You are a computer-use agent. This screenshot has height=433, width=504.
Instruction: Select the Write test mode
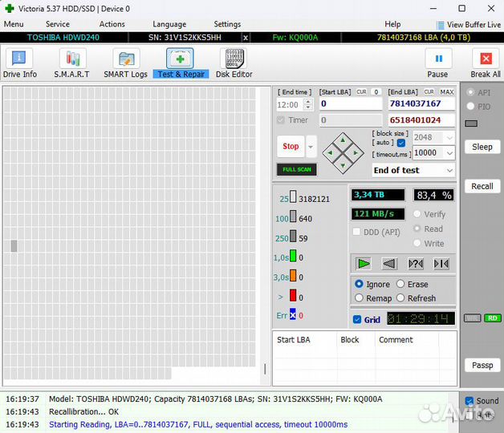coord(417,243)
